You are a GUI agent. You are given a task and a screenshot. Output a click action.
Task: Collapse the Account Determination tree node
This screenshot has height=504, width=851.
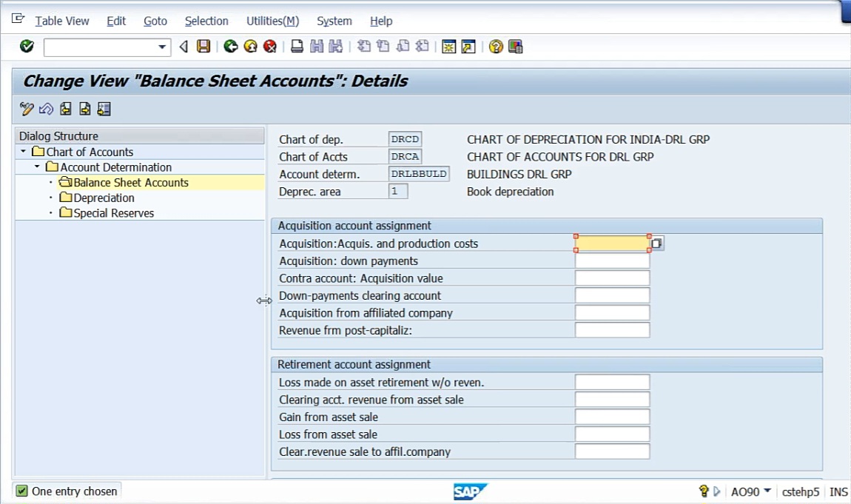point(37,167)
